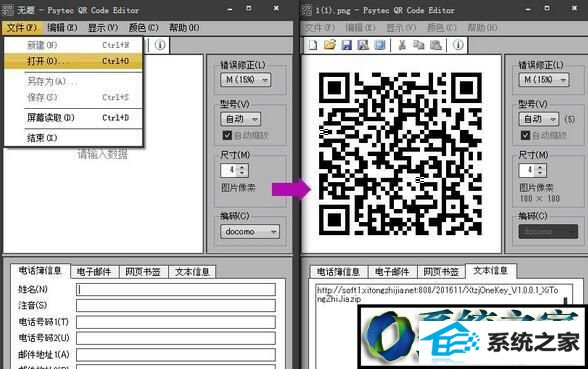Choose 保存(S) in the file menu

74,98
